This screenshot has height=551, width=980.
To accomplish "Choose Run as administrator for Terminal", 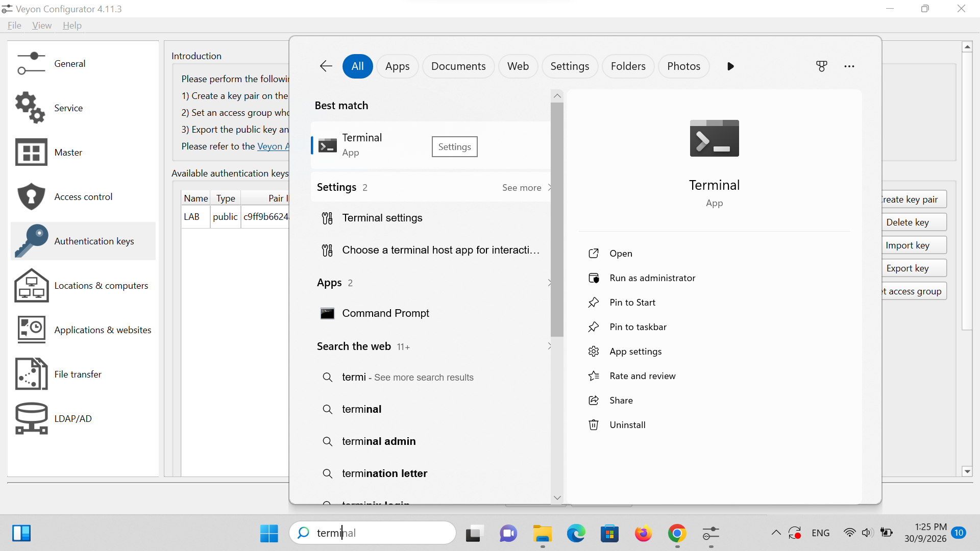I will tap(715, 278).
